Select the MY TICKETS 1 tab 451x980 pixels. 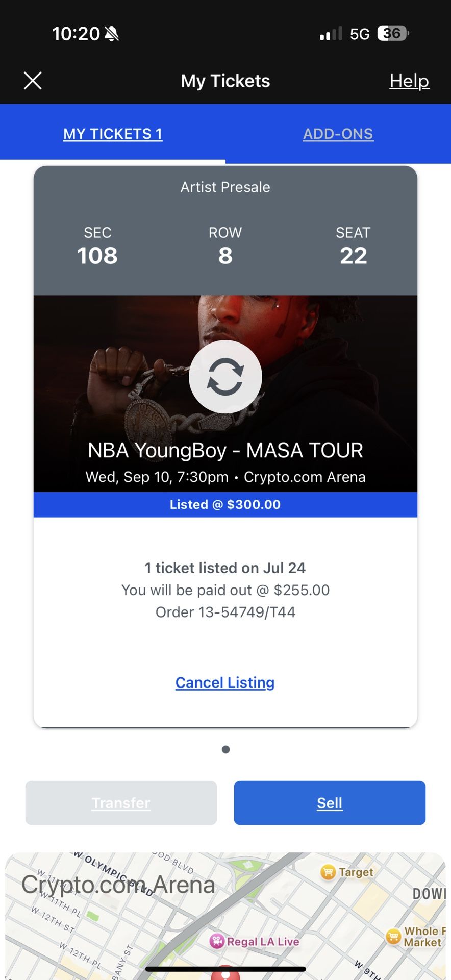pyautogui.click(x=113, y=134)
